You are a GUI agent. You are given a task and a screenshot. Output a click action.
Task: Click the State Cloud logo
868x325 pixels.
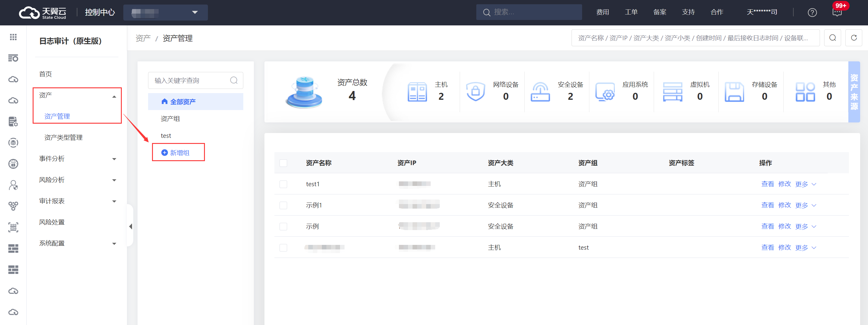[x=42, y=12]
